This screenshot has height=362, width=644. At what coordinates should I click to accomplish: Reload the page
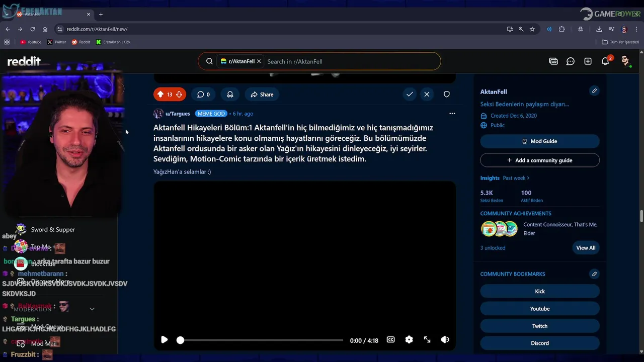pyautogui.click(x=33, y=29)
